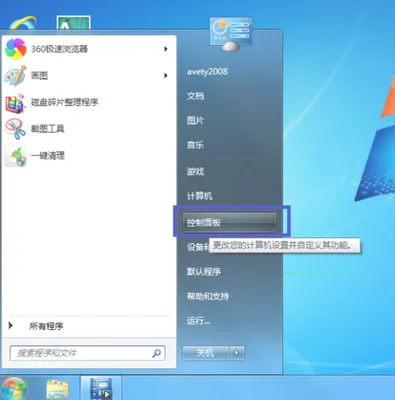Launch the 截图工具 scissors icon
The image size is (395, 400).
coord(15,129)
